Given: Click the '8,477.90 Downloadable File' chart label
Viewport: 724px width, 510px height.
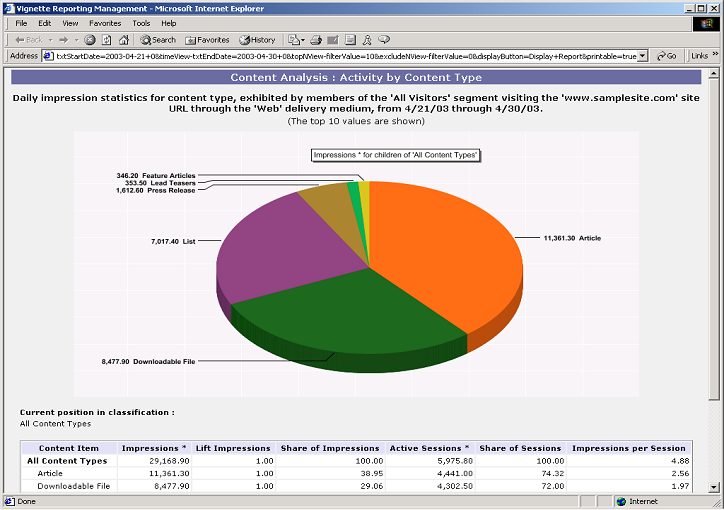Looking at the screenshot, I should tap(149, 361).
